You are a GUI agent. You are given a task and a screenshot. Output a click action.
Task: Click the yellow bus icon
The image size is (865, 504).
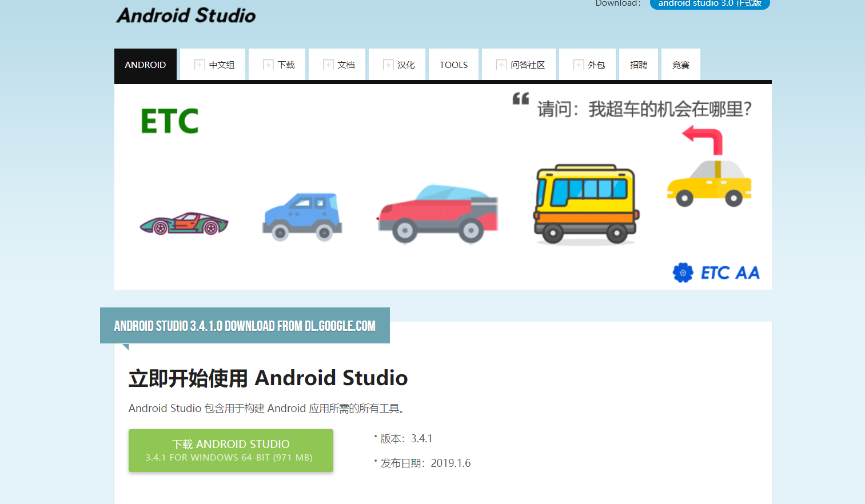tap(586, 204)
